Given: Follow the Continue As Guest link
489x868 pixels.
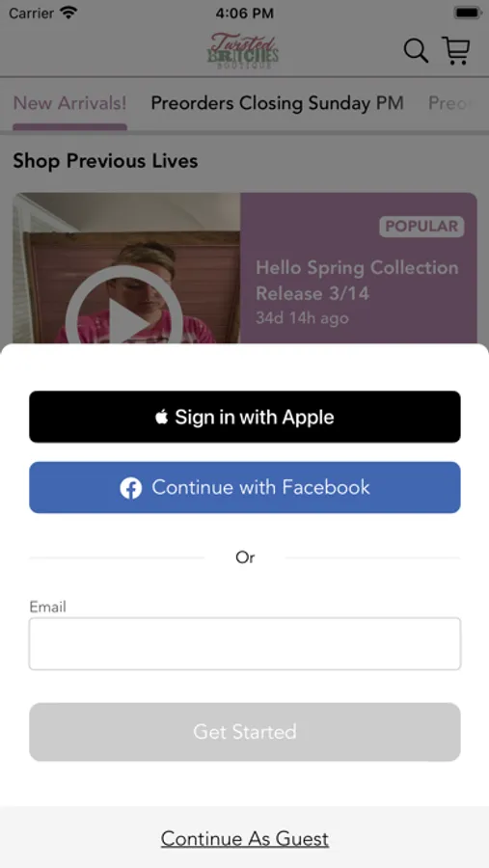Looking at the screenshot, I should point(245,839).
